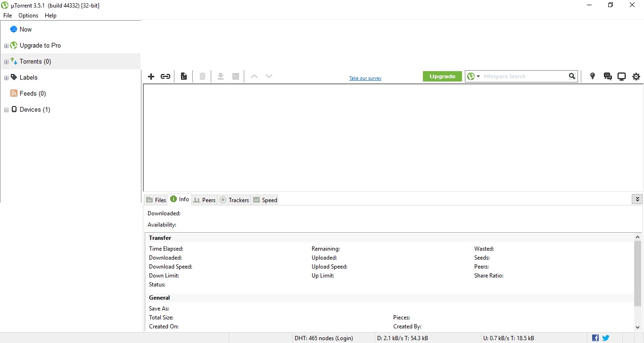This screenshot has height=343, width=644.
Task: Switch to the Peers tab
Action: click(204, 200)
